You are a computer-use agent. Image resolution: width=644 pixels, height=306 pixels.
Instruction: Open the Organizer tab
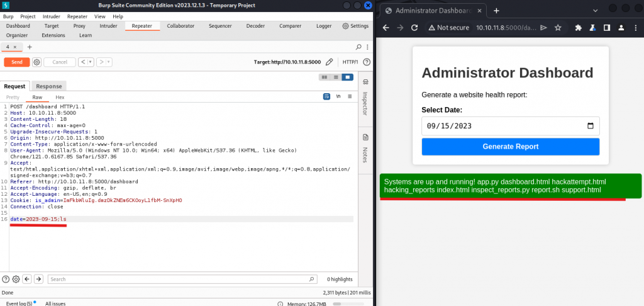(x=17, y=35)
